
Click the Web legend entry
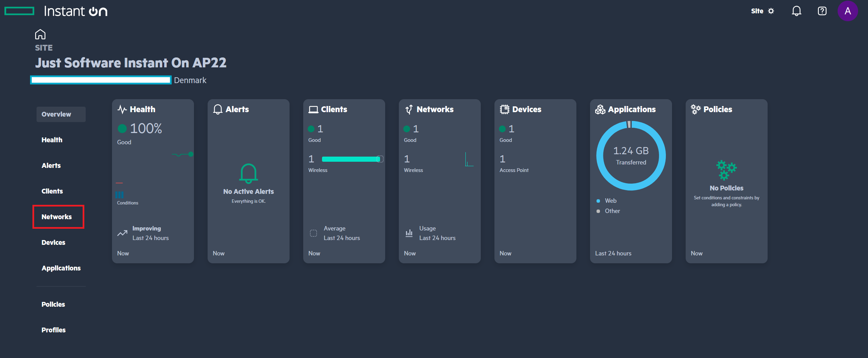tap(606, 201)
